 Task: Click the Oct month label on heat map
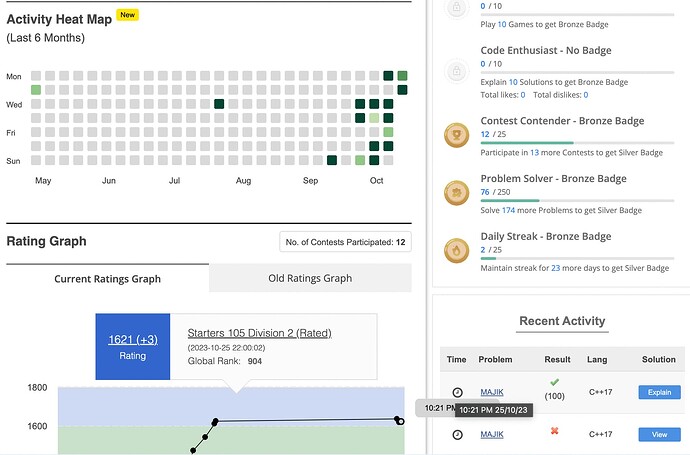pyautogui.click(x=376, y=180)
